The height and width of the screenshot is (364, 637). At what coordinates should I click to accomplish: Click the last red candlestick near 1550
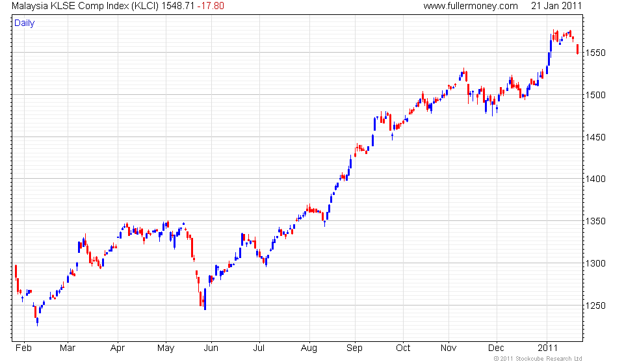[578, 49]
